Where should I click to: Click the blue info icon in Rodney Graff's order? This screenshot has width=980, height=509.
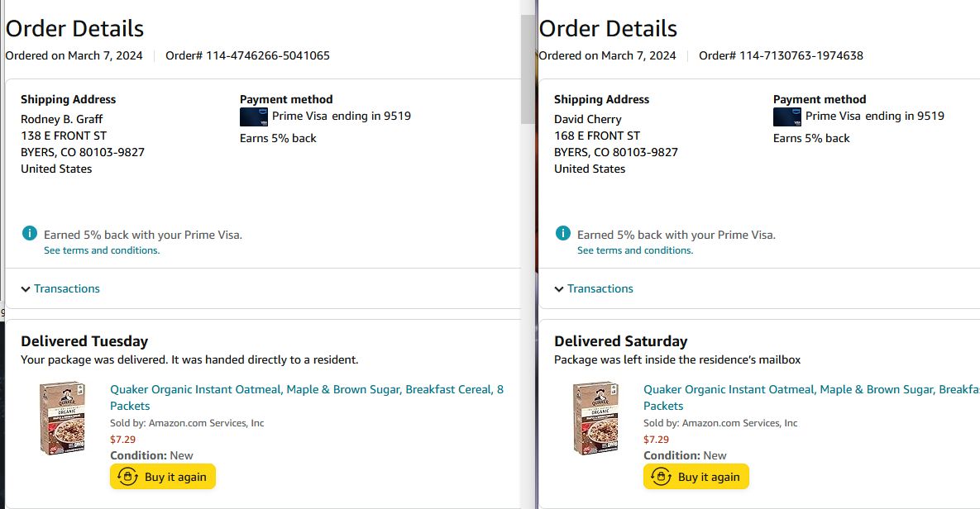point(30,234)
